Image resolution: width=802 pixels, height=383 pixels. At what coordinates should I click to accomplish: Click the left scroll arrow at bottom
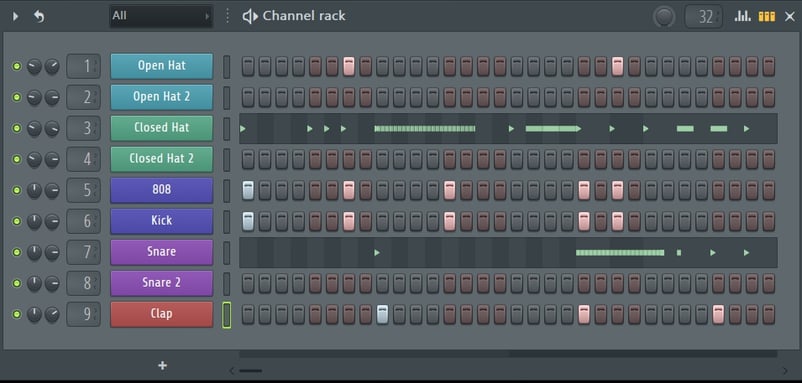[x=232, y=371]
